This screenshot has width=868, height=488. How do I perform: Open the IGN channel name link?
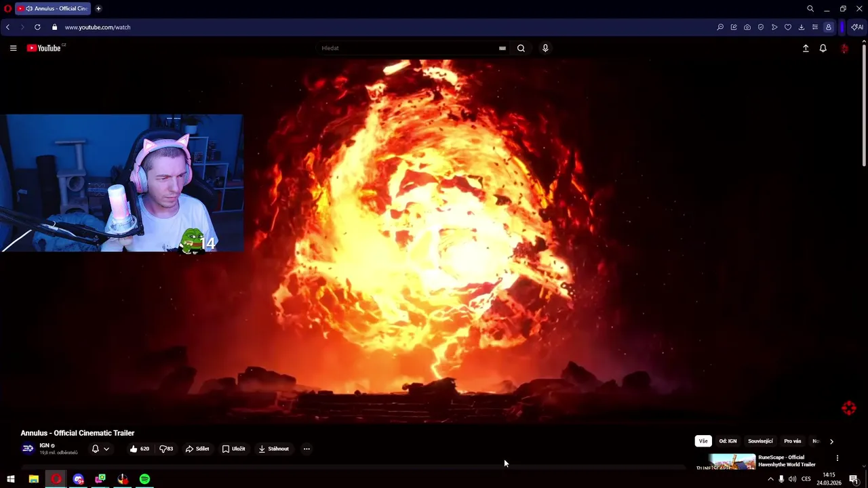44,445
